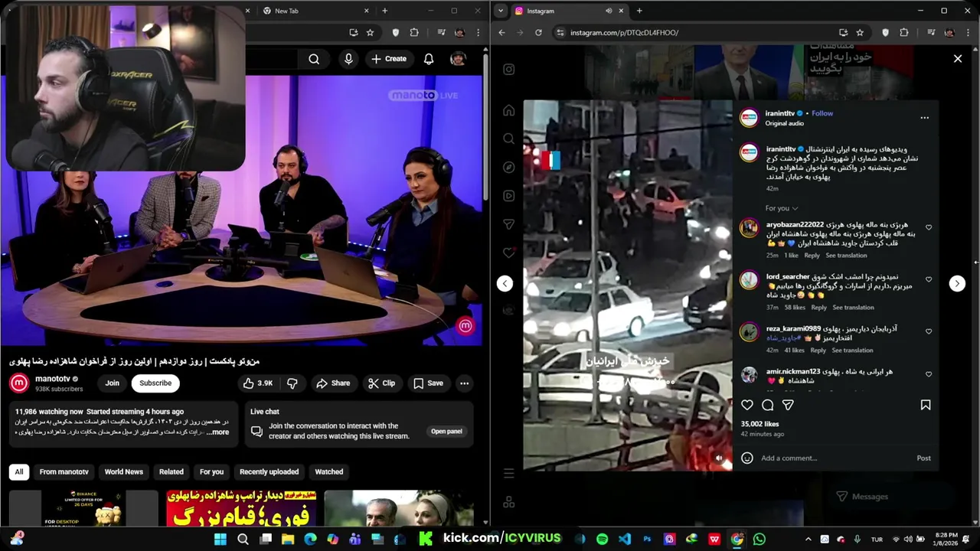Share the YouTube video
Viewport: 980px width, 551px height.
coord(333,383)
